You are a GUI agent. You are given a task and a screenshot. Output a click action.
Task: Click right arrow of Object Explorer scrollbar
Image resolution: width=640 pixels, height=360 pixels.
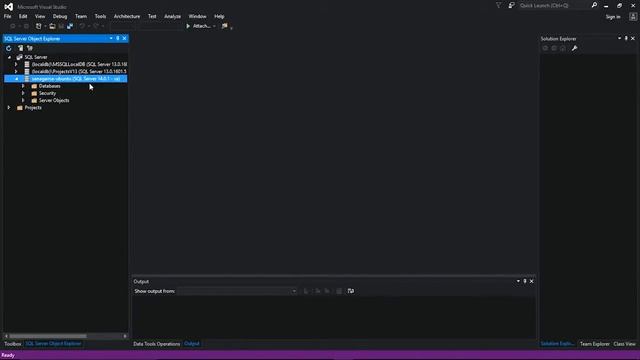point(125,336)
